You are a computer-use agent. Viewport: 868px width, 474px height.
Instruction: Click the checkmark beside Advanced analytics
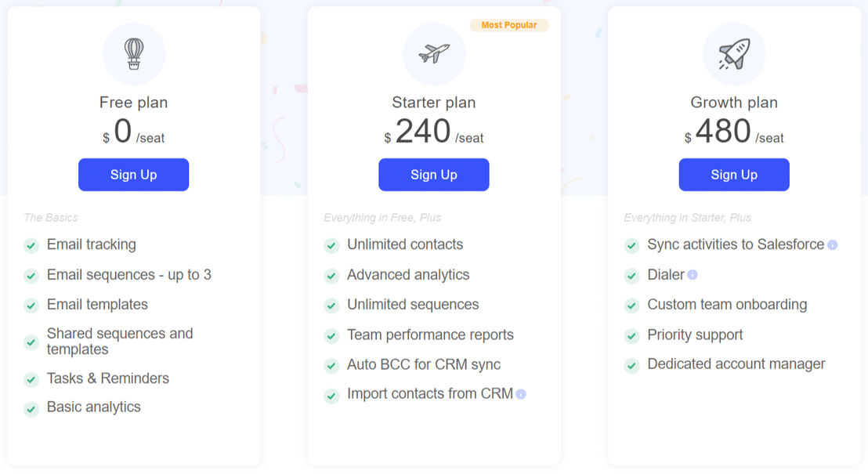point(331,276)
